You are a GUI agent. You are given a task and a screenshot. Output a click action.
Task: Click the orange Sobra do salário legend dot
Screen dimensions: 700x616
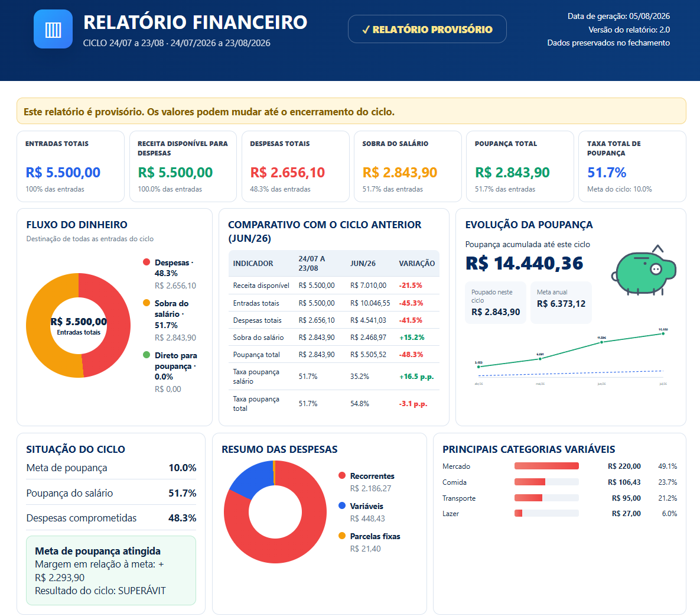tap(146, 303)
